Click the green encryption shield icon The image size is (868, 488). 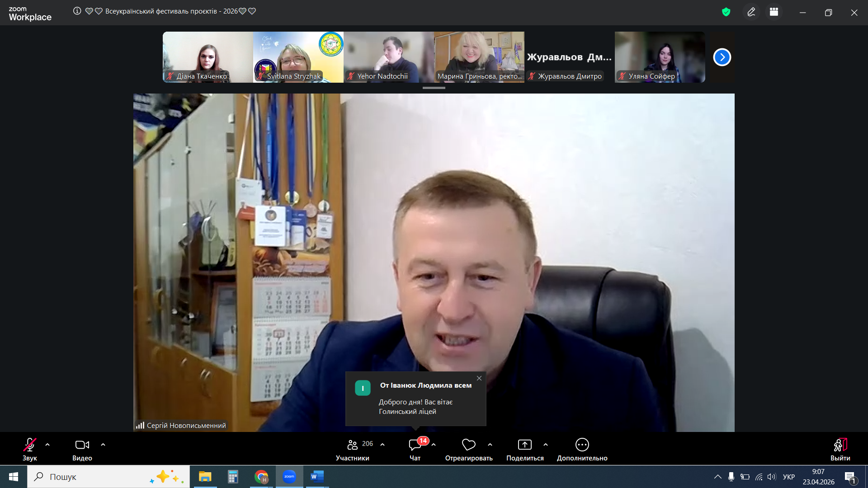coord(726,12)
